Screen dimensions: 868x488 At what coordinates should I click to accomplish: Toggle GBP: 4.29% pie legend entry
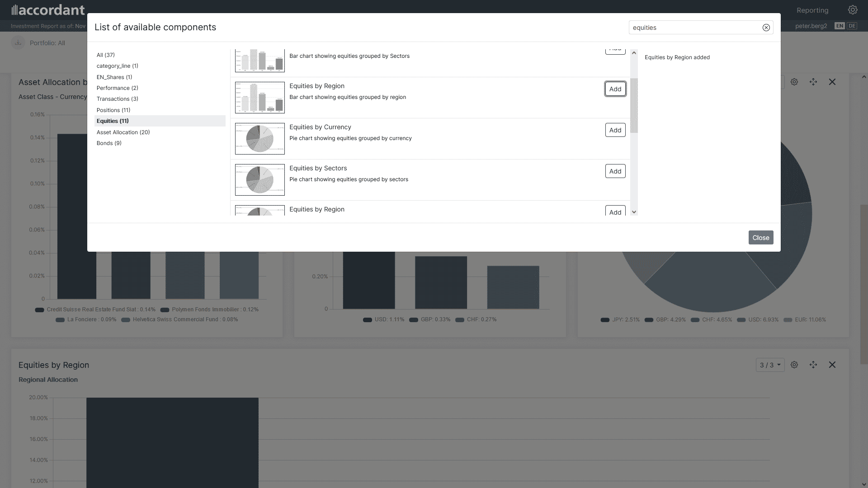665,320
